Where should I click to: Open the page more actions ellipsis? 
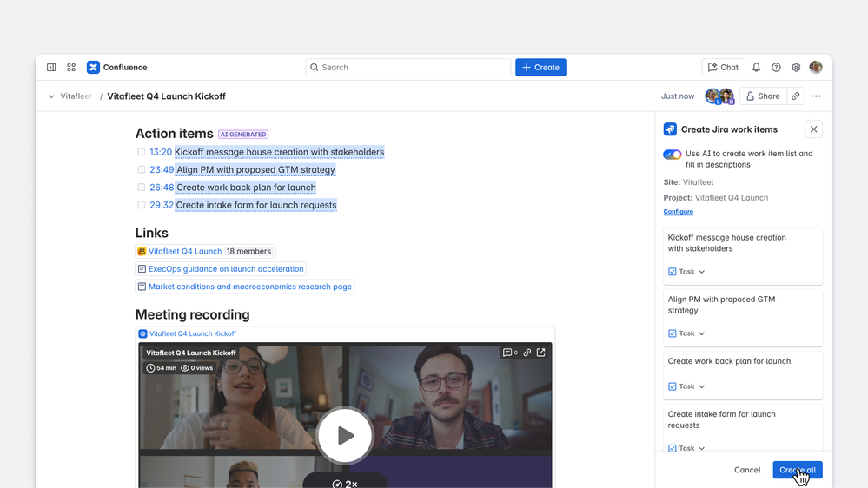point(816,96)
